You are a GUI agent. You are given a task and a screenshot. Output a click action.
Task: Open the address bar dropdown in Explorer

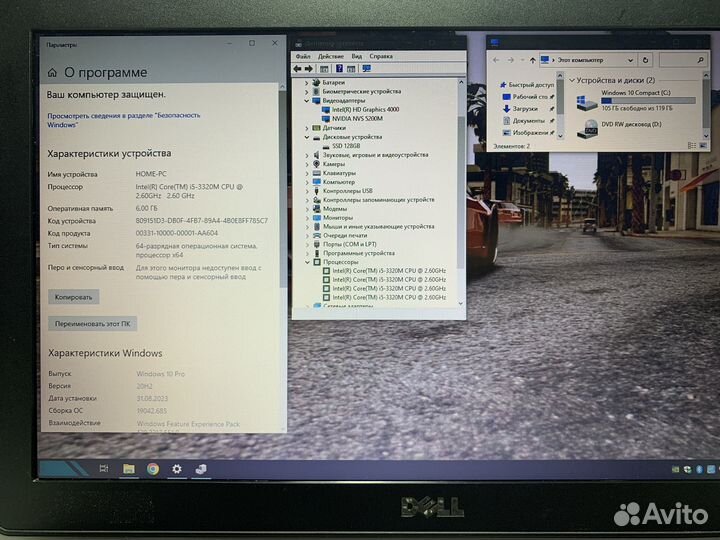point(630,60)
